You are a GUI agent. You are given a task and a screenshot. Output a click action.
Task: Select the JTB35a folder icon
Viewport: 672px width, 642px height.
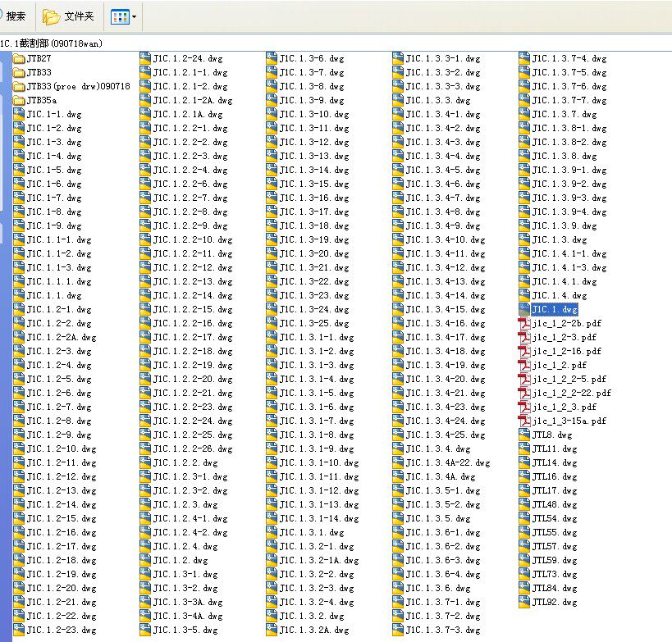(18, 100)
